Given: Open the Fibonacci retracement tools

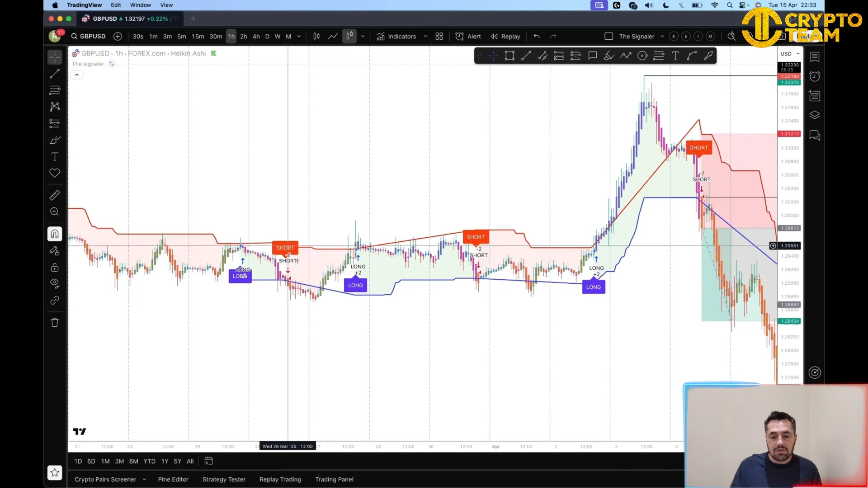Looking at the screenshot, I should point(55,90).
